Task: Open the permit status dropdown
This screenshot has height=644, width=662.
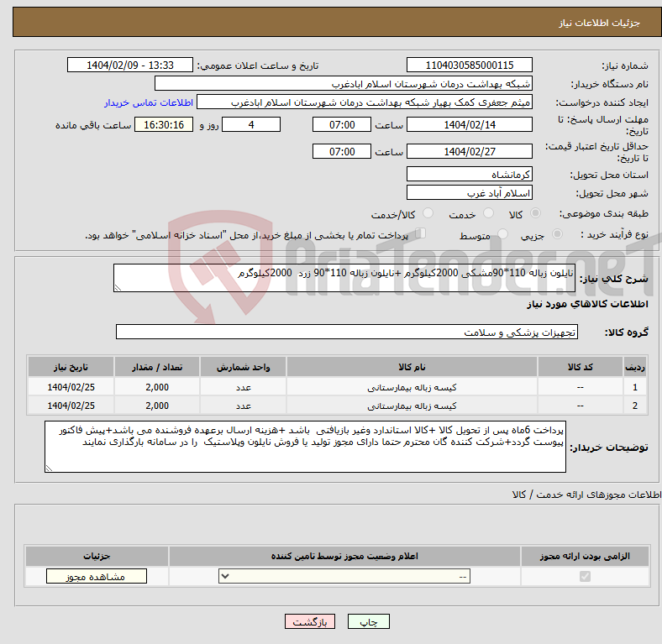Action: 344,576
